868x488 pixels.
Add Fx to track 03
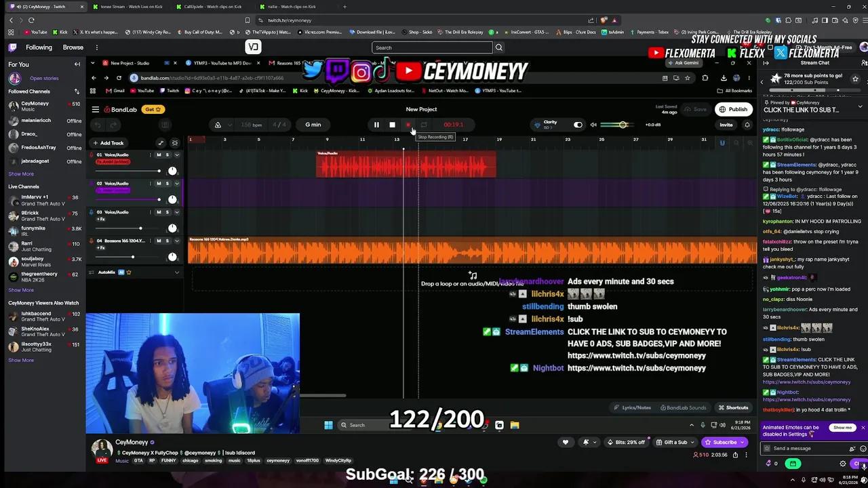pos(100,220)
